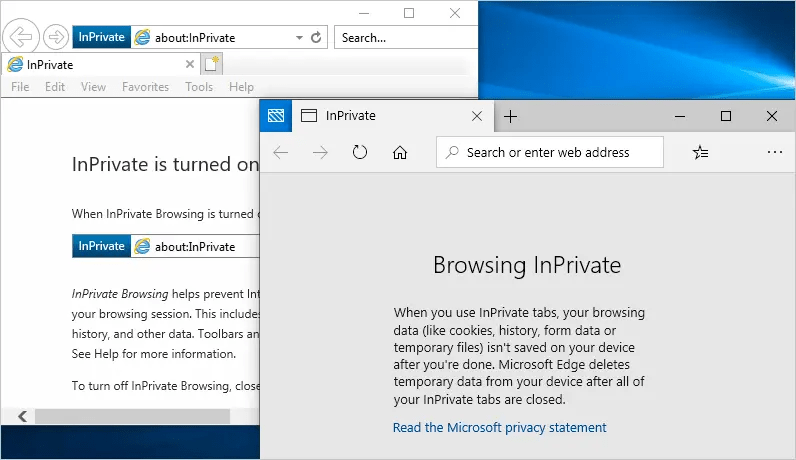Click the Edge Refresh button

pos(360,152)
